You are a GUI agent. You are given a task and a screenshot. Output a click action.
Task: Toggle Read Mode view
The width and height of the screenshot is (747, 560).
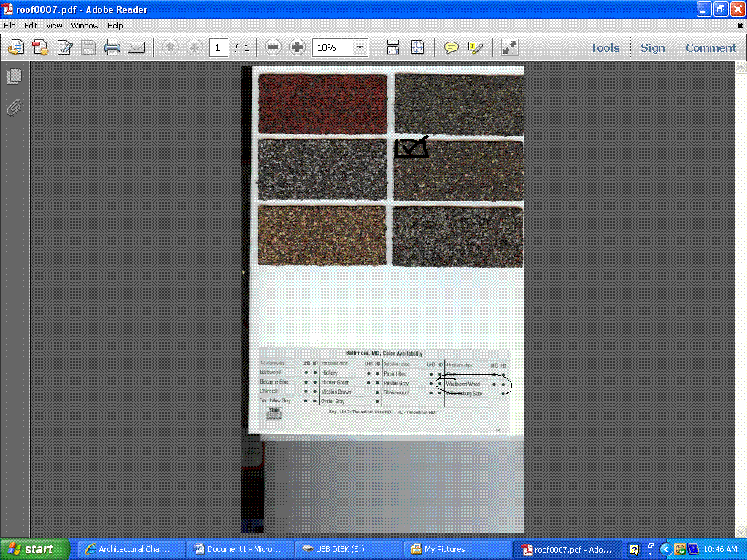click(x=510, y=48)
